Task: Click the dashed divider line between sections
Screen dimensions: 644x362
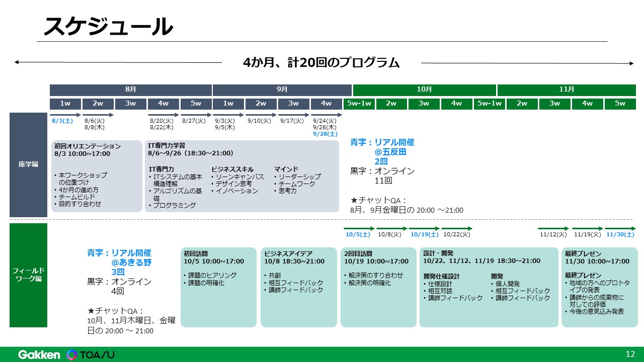Action: coord(322,220)
